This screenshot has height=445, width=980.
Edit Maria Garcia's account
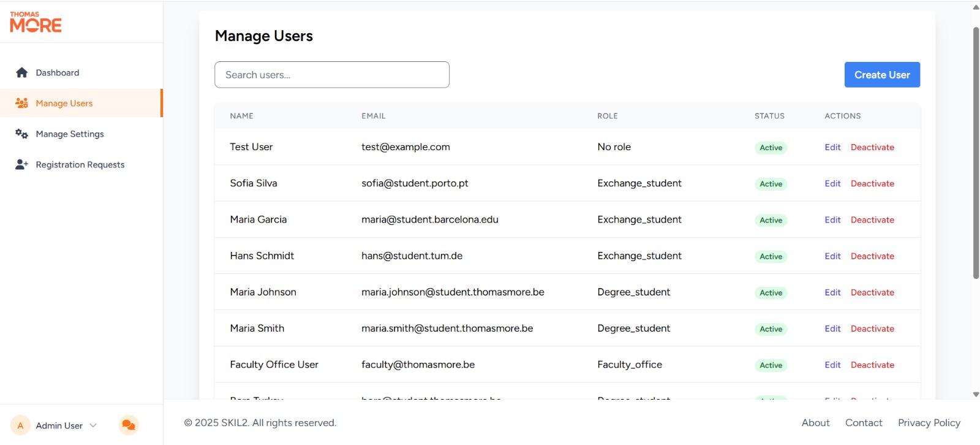(832, 219)
